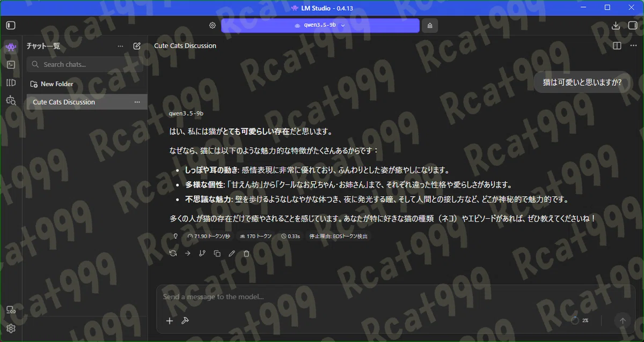Screen dimensions: 644x342
Task: Click the 停止理由: EOSトークン検出 badge
Action: click(x=339, y=236)
